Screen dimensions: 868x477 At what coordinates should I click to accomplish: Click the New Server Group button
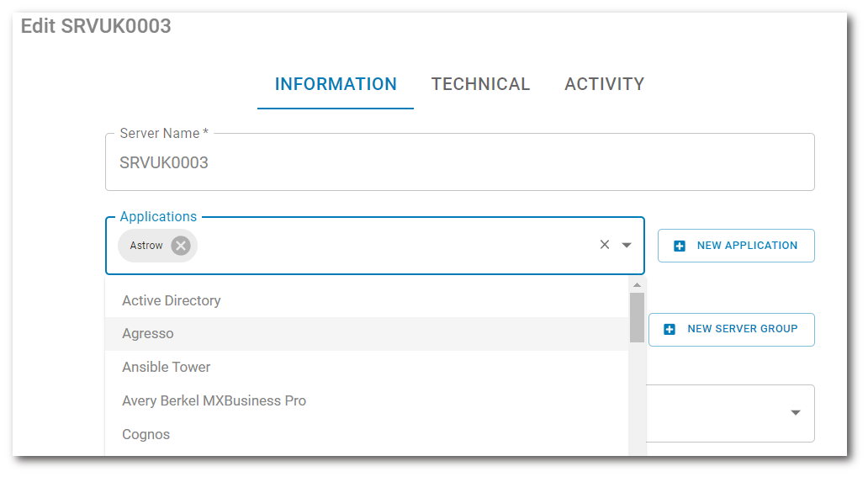tap(731, 329)
